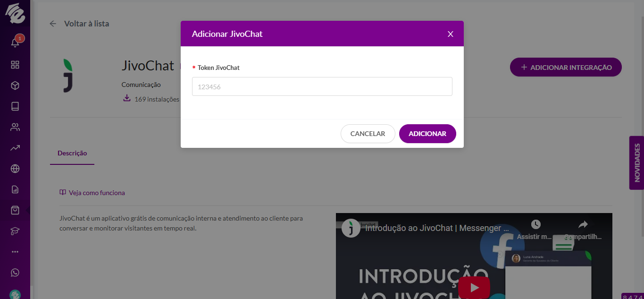Image resolution: width=644 pixels, height=299 pixels.
Task: Focus the Token JivoChat input field
Action: tap(322, 86)
